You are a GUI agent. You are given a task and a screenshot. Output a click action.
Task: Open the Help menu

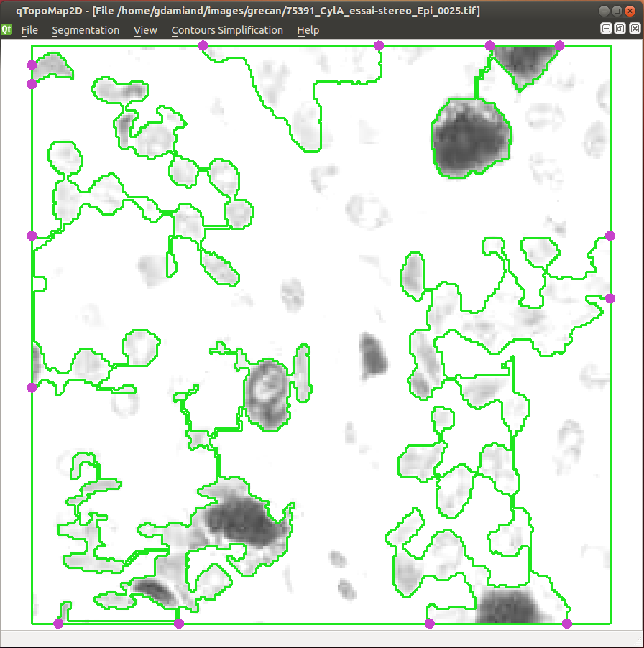click(308, 30)
